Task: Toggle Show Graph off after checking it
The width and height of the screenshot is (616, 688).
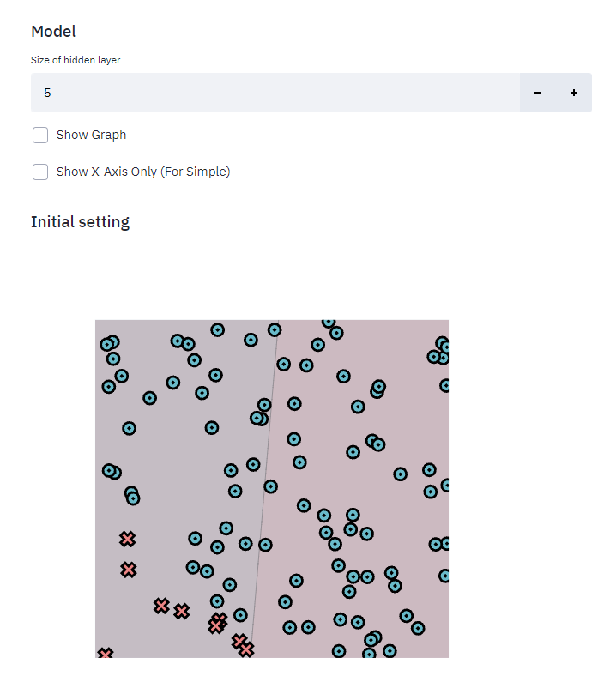Action: pos(40,135)
